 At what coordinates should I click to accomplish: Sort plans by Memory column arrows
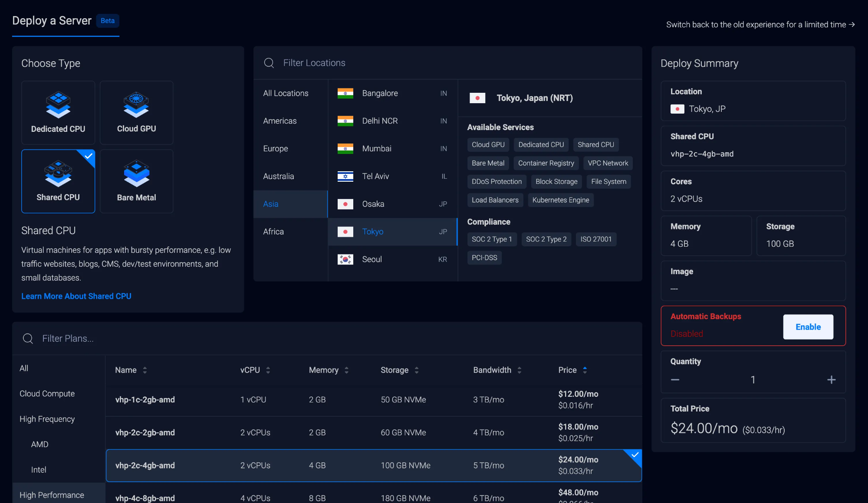(x=347, y=370)
